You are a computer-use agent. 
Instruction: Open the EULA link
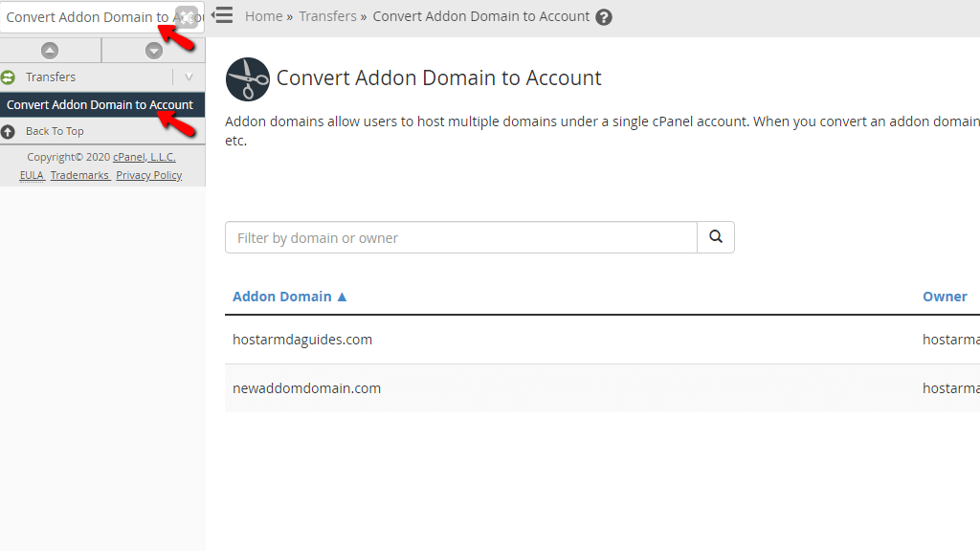32,176
